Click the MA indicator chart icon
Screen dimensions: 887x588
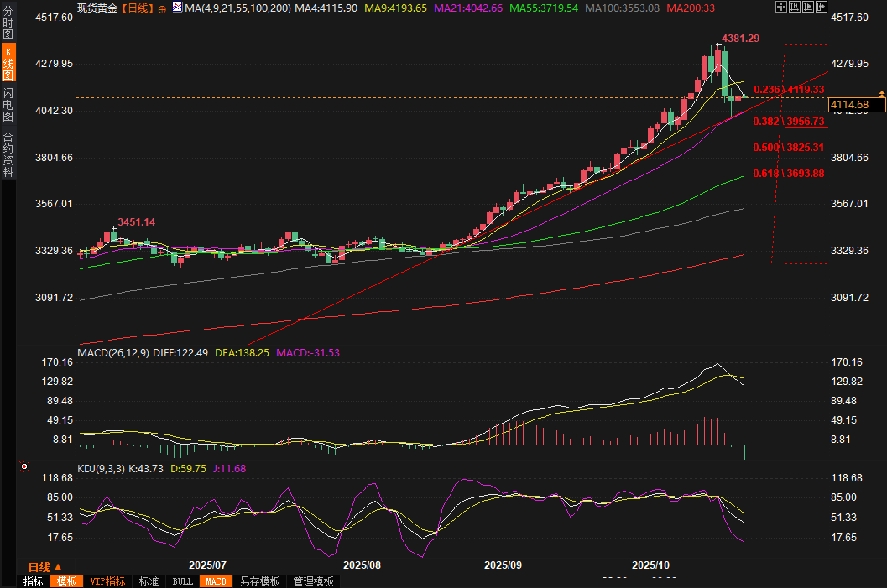pyautogui.click(x=176, y=8)
